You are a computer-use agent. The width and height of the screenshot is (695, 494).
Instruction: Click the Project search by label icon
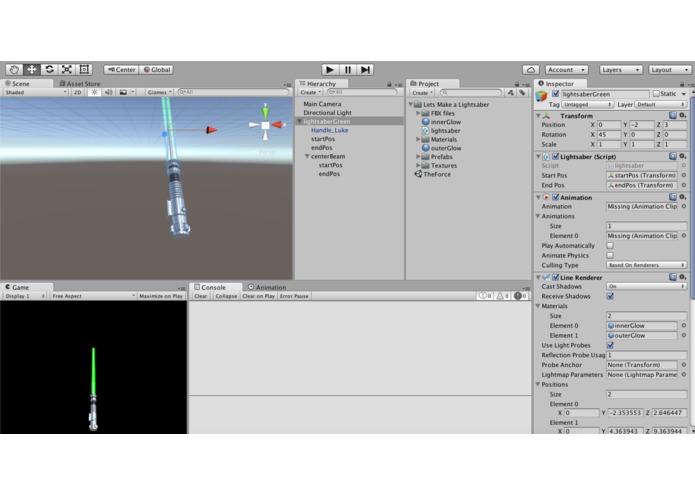tap(523, 93)
